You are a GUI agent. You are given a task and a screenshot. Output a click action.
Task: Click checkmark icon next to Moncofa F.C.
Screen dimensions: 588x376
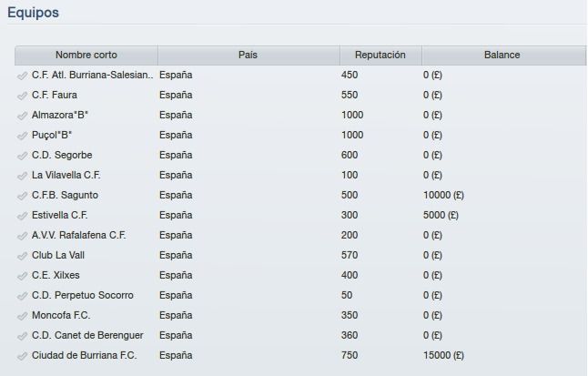point(22,316)
